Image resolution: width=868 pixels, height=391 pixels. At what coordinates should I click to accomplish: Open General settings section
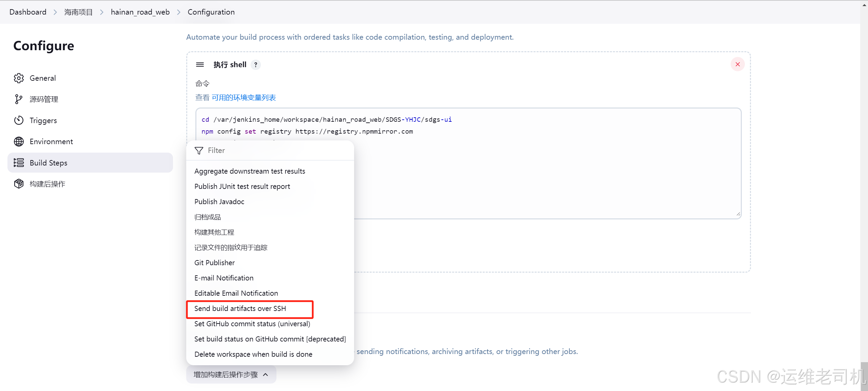[90, 78]
